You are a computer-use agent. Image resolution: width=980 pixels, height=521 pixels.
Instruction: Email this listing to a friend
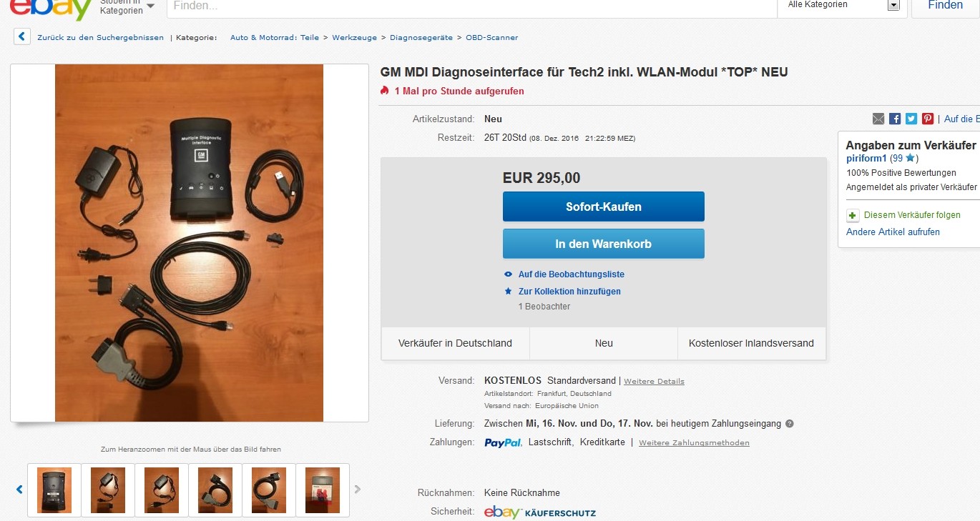(x=878, y=119)
